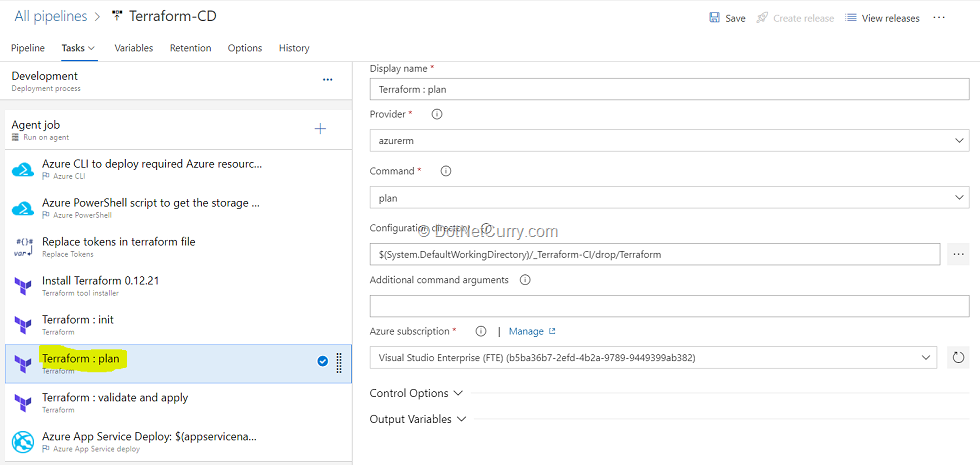
Task: Open the Manage subscription link
Action: tap(532, 331)
